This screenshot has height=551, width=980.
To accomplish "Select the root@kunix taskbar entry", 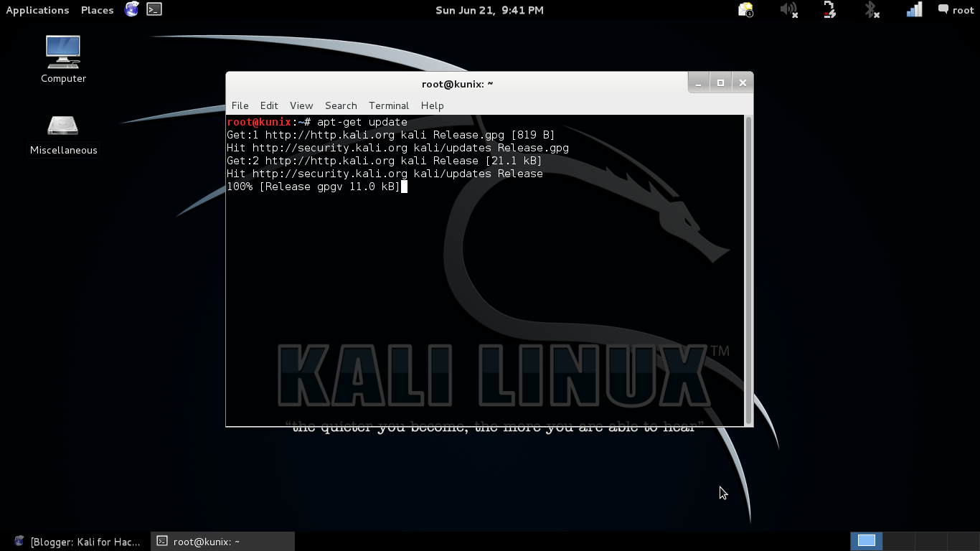I will tap(215, 541).
